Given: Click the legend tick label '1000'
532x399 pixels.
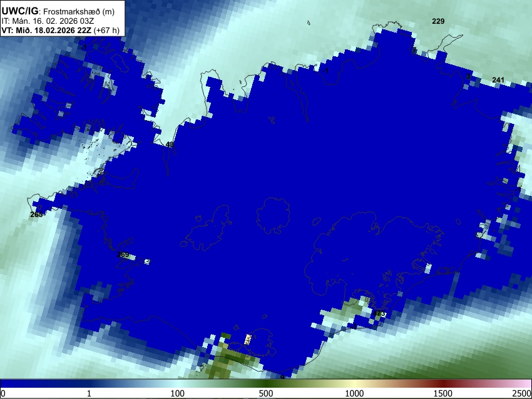Looking at the screenshot, I should pos(354,393).
